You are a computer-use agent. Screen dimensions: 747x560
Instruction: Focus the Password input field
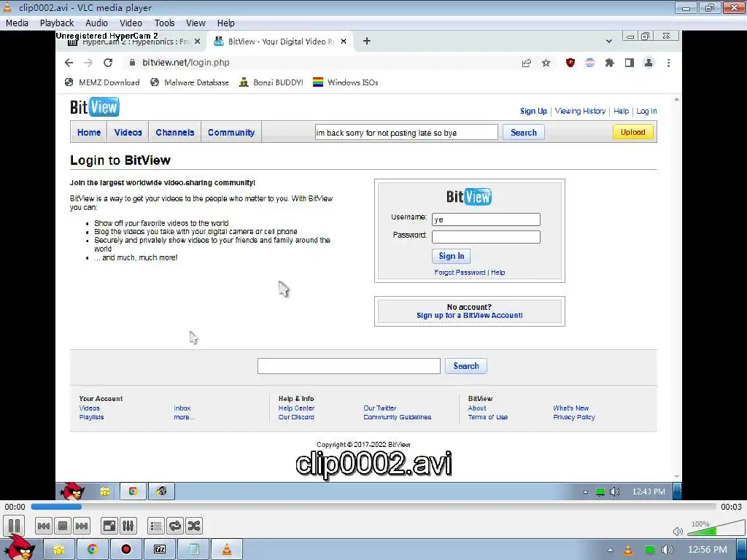(486, 237)
